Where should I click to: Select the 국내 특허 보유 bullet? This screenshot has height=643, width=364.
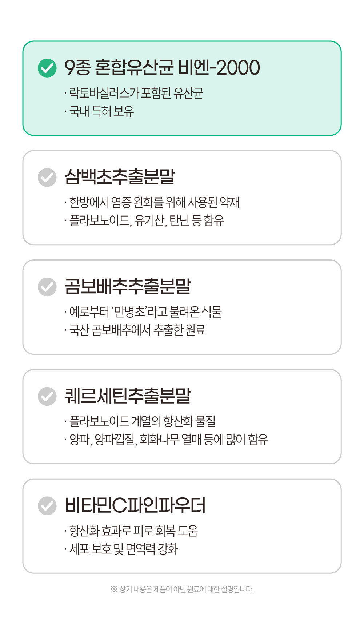(101, 111)
